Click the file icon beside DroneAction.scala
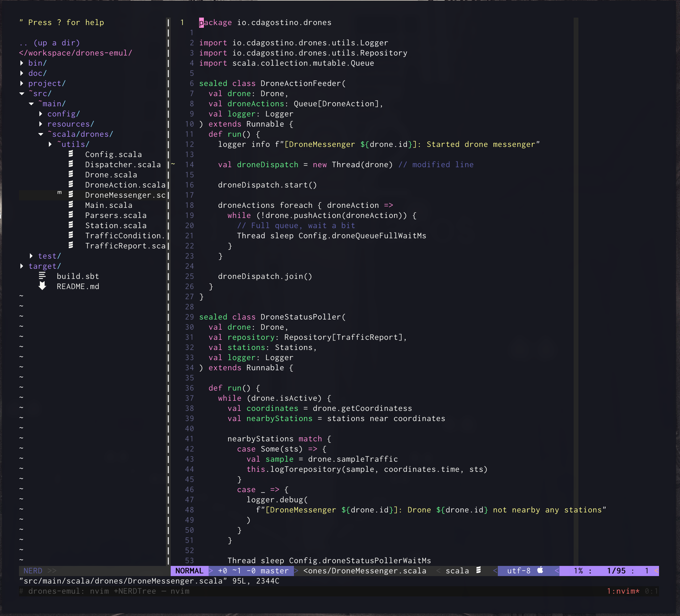Image resolution: width=680 pixels, height=616 pixels. click(71, 184)
